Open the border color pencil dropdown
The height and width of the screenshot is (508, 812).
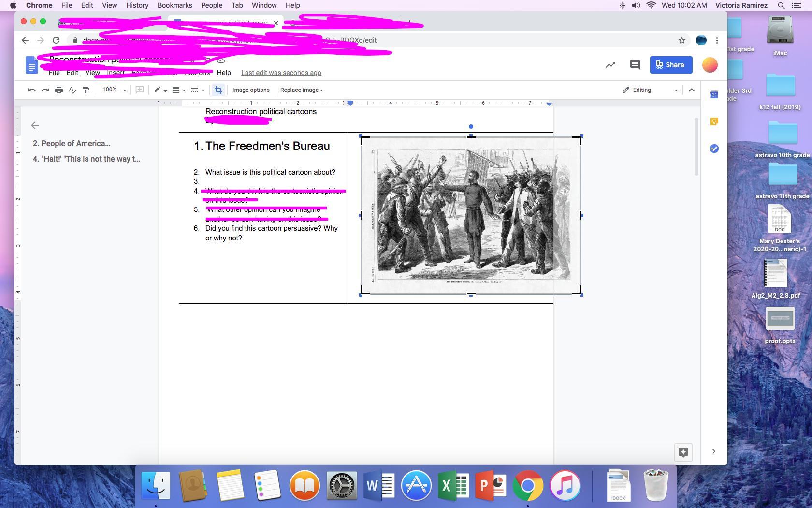point(160,90)
